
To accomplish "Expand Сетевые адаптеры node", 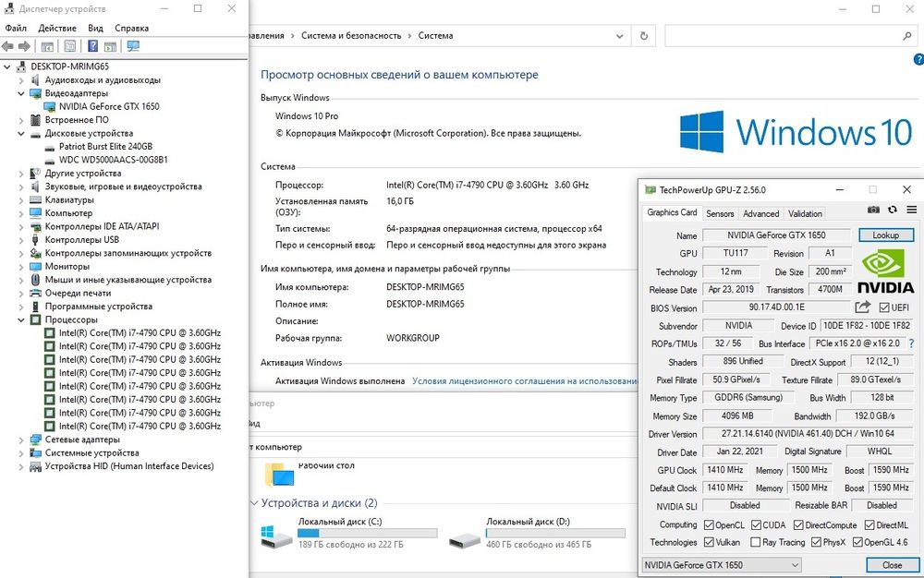I will pos(21,440).
